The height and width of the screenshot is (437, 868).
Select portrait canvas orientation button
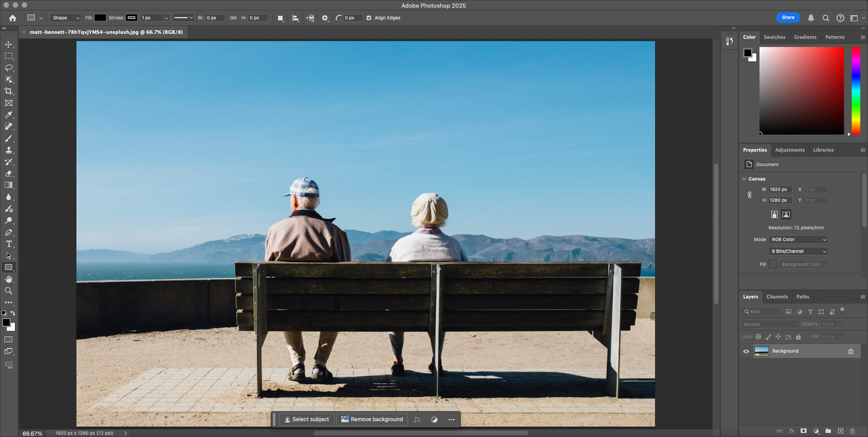coord(774,215)
